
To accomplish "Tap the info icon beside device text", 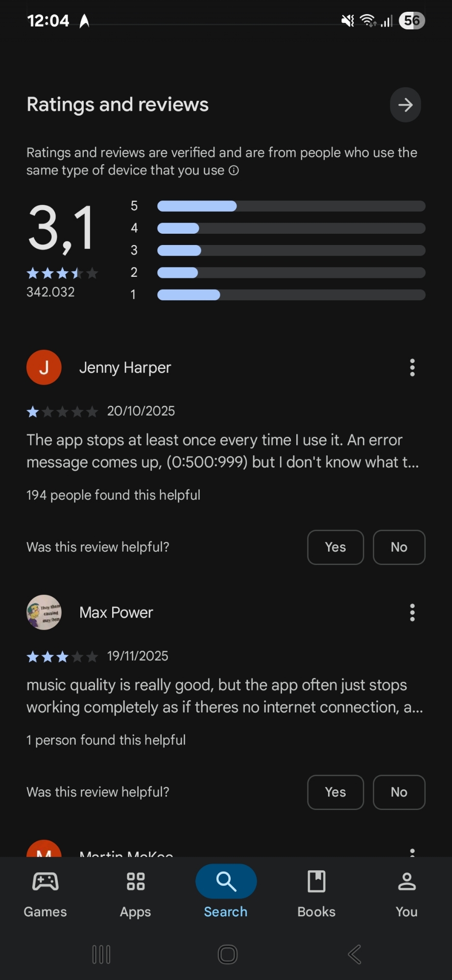I will [x=234, y=171].
